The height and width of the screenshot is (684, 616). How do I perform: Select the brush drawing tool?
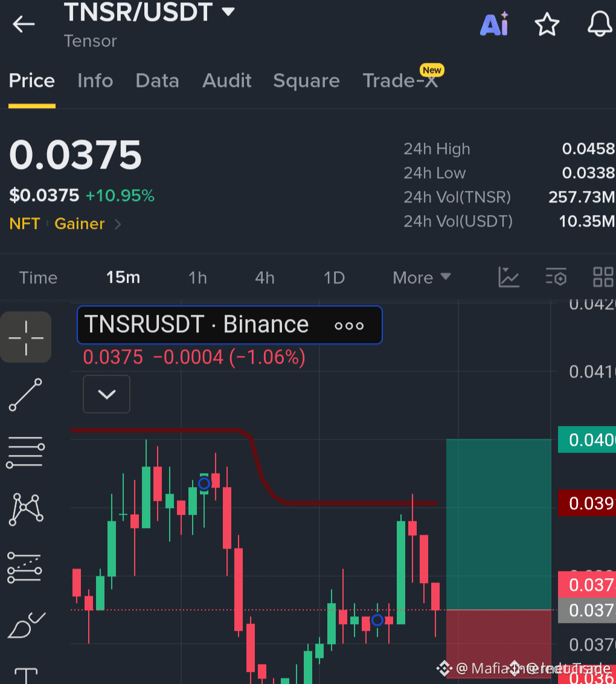(26, 625)
